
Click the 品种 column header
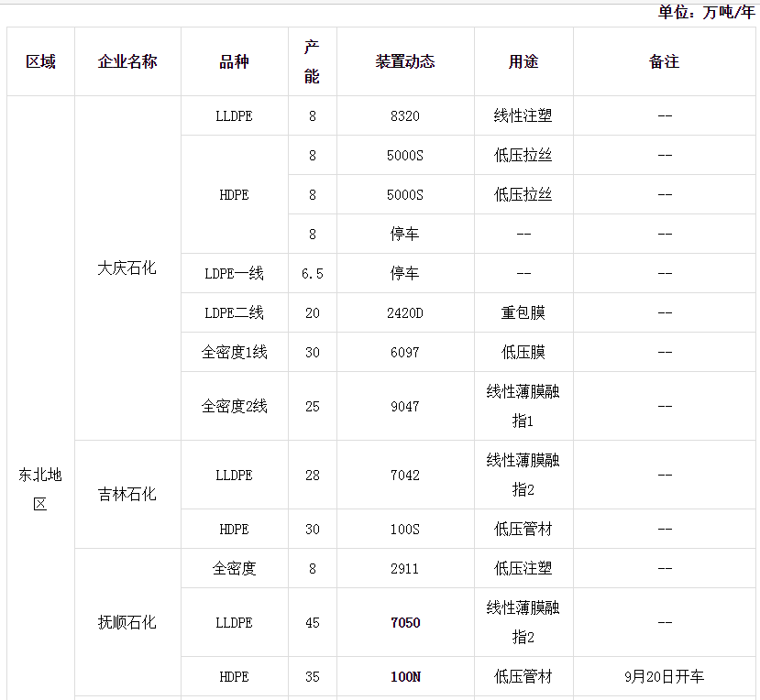click(234, 61)
